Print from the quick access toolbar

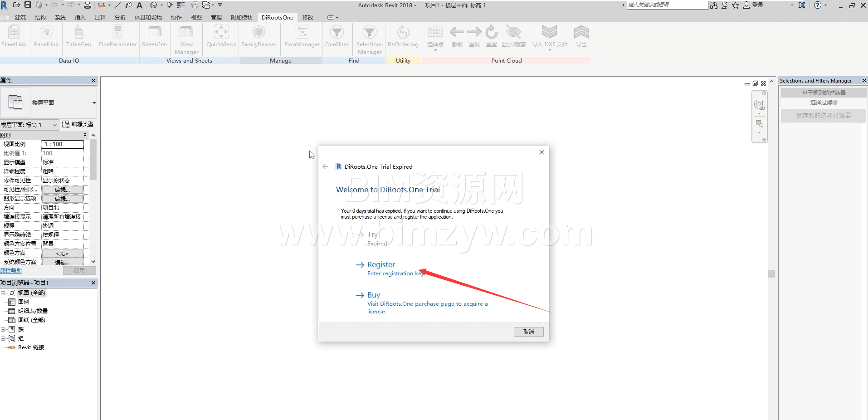pyautogui.click(x=88, y=5)
